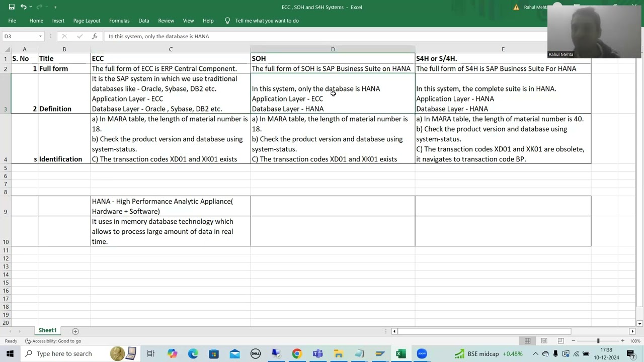Open the File menu
The width and height of the screenshot is (644, 362).
click(x=12, y=21)
